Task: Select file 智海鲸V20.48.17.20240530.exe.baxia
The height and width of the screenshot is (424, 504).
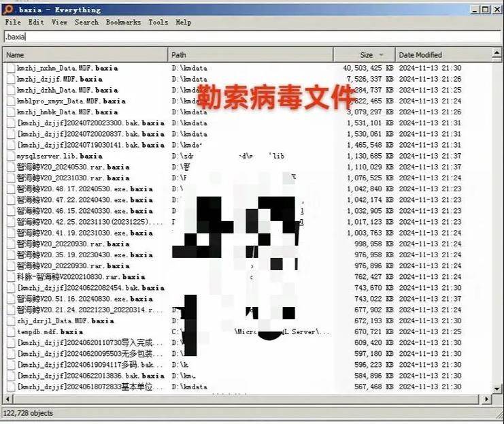Action: [x=85, y=189]
